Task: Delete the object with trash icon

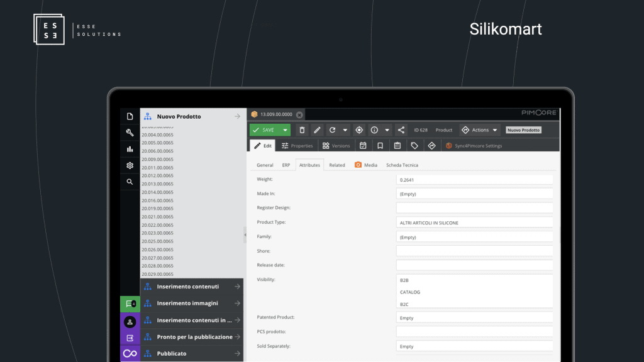Action: pos(302,130)
